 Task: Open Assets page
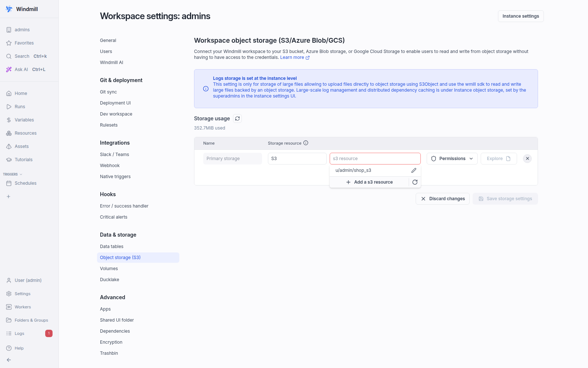click(x=29, y=146)
